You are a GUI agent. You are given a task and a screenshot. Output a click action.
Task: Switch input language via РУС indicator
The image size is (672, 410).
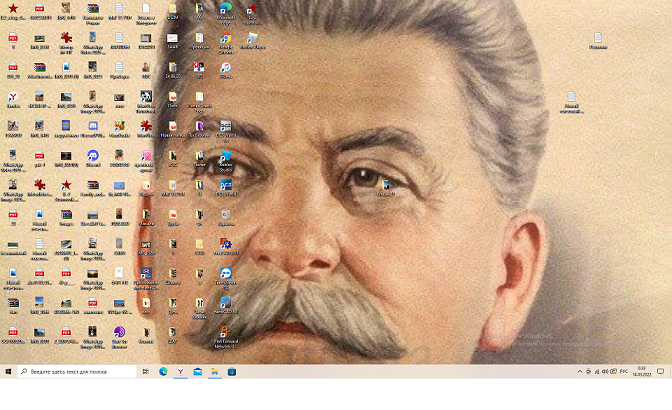coord(624,371)
